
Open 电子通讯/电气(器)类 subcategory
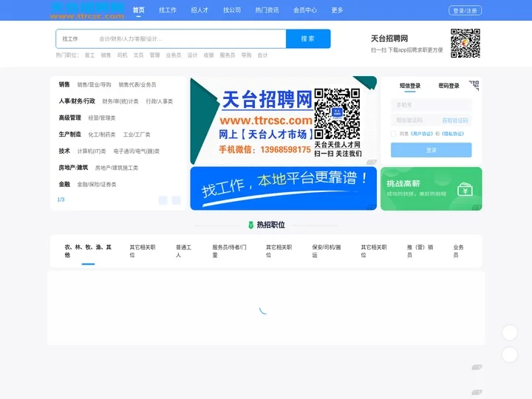[x=137, y=151]
